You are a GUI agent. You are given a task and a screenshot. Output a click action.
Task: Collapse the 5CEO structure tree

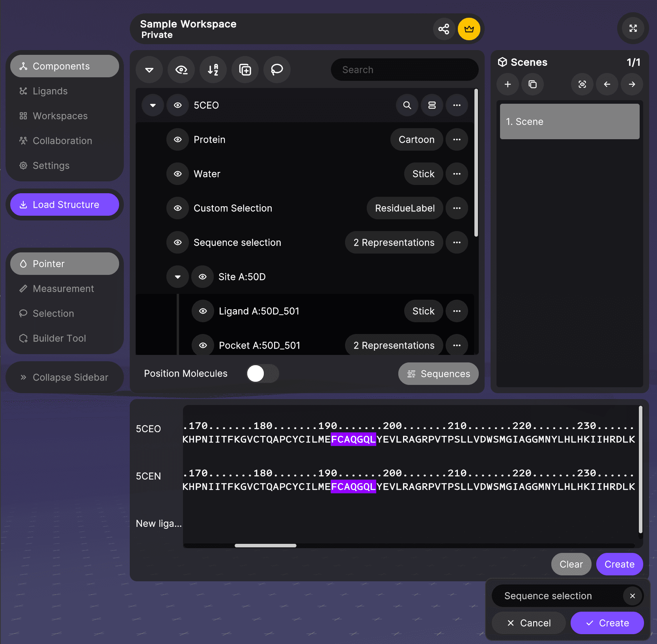point(153,105)
